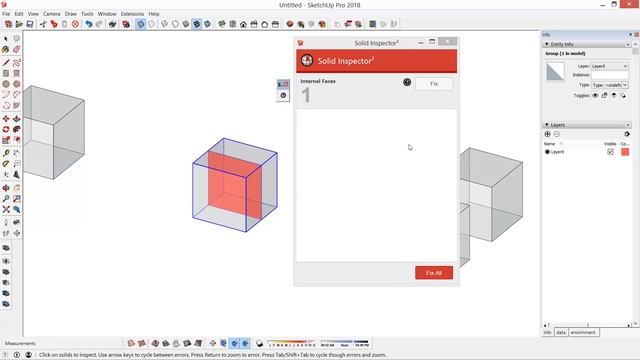Click the shadow date month slider
The image size is (640, 360).
coord(291,343)
